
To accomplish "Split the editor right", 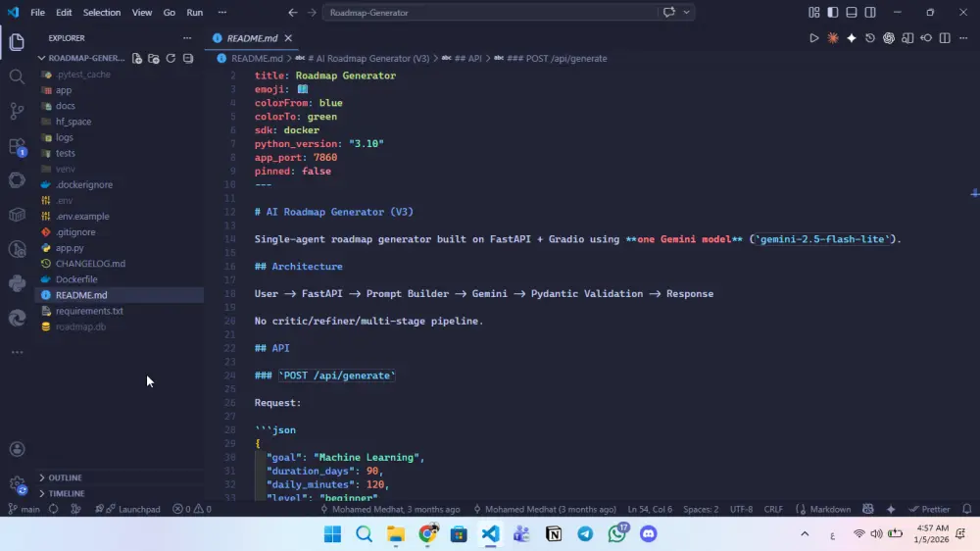I will [945, 38].
